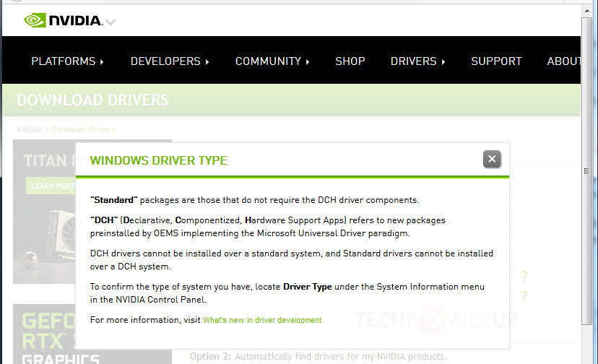
Task: Open What's new in driver development link
Action: [262, 320]
